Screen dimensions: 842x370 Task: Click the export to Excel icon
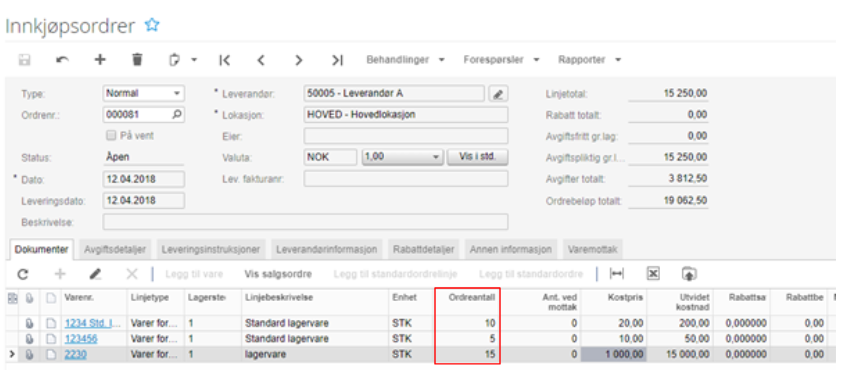(x=653, y=274)
